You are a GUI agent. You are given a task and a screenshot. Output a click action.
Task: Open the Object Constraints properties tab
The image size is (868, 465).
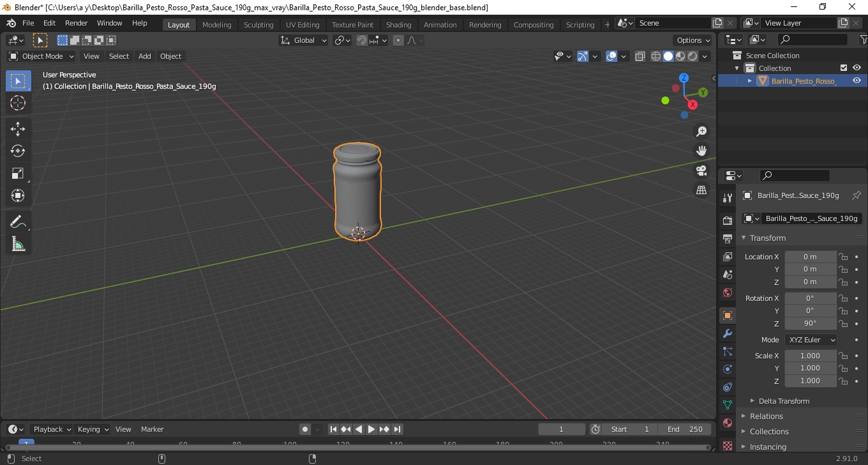pos(727,387)
